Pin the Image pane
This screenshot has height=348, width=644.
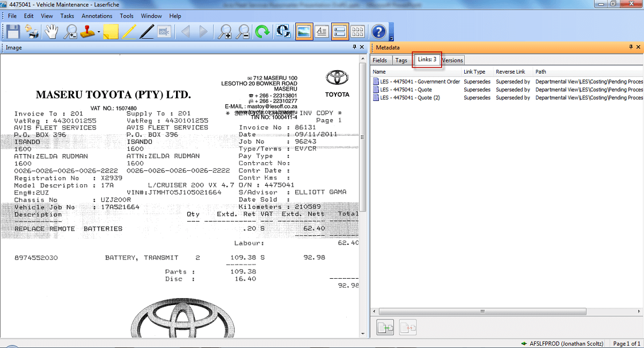[x=354, y=47]
